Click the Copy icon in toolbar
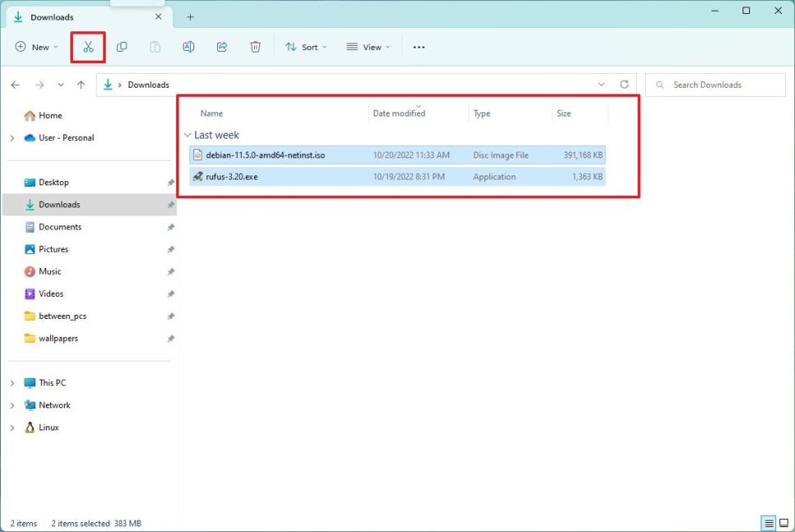The image size is (795, 532). 121,47
